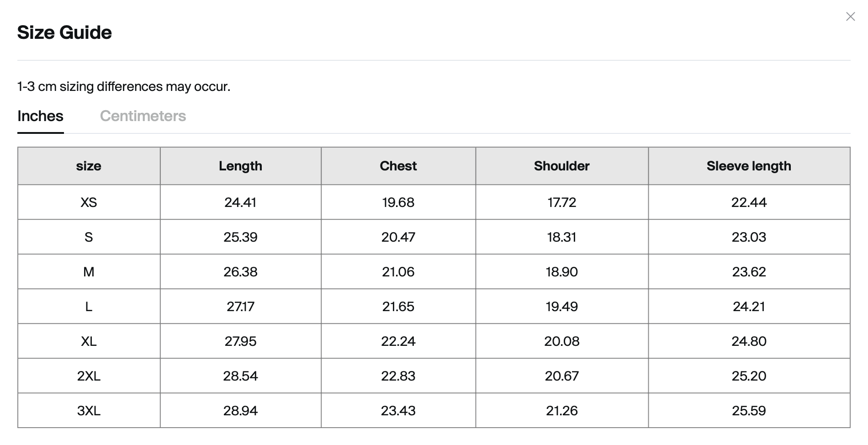Screen dimensions: 868x445
Task: Click the Shoulder column header
Action: [561, 166]
